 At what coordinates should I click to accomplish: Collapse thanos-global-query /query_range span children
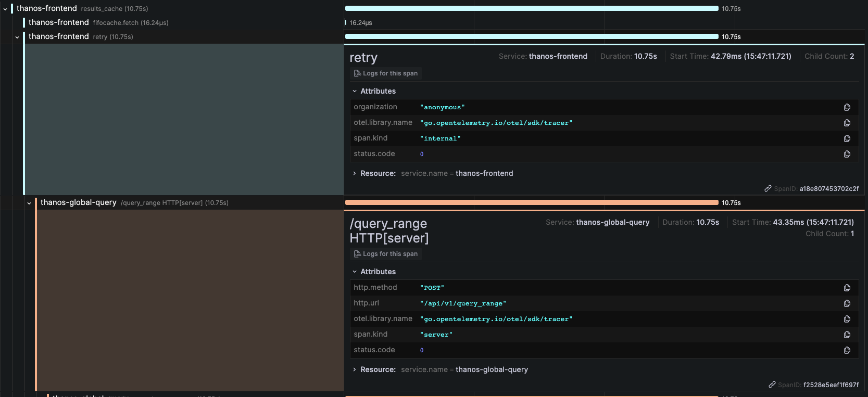(29, 203)
